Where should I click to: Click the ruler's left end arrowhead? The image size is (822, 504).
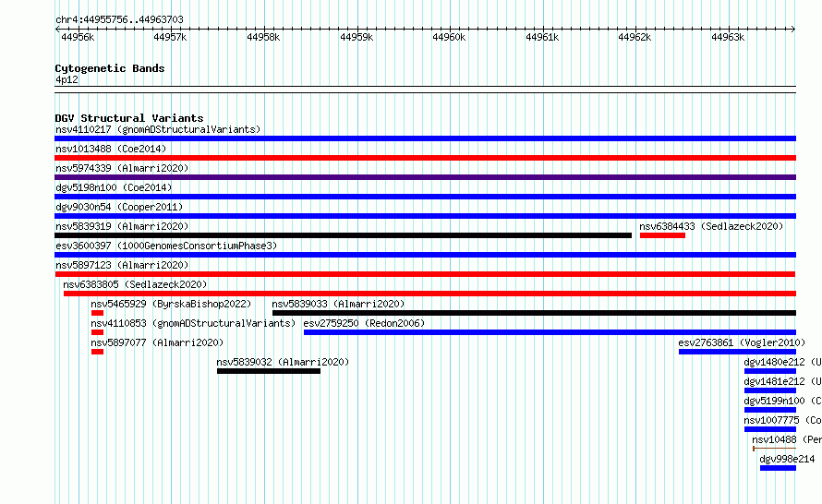pyautogui.click(x=57, y=29)
